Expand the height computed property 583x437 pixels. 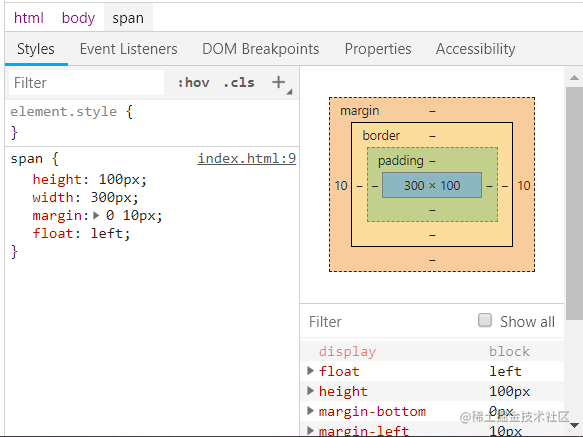point(310,391)
